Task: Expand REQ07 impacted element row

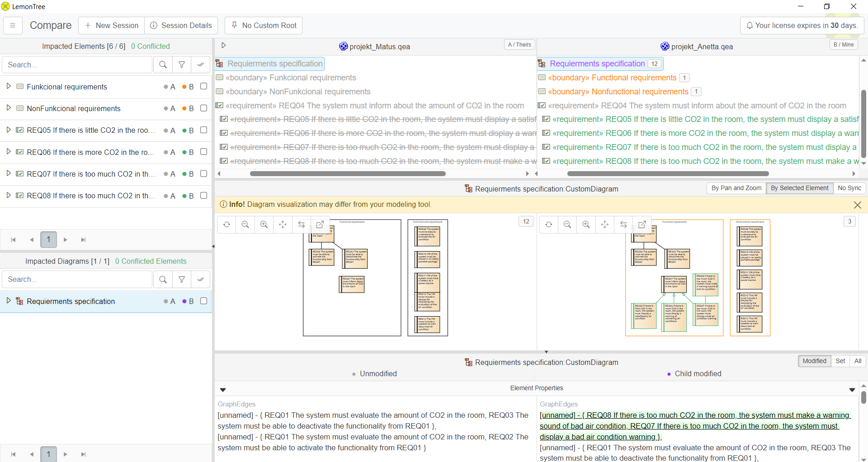Action: pos(8,173)
